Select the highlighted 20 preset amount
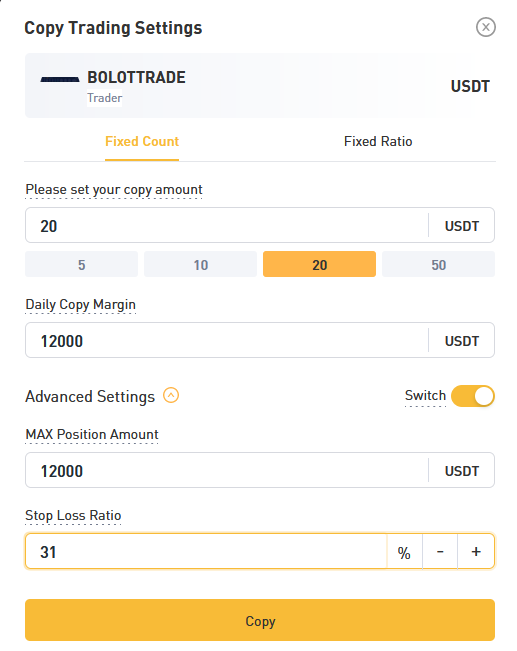Image resolution: width=517 pixels, height=651 pixels. tap(319, 264)
